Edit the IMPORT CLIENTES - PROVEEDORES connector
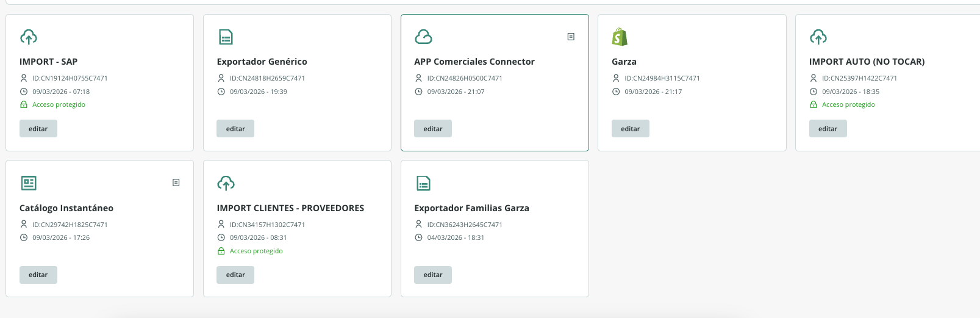Screen dimensions: 980x318 pos(235,275)
